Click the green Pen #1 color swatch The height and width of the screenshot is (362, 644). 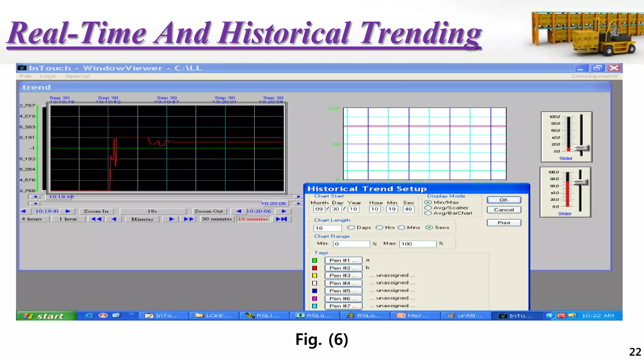click(314, 261)
